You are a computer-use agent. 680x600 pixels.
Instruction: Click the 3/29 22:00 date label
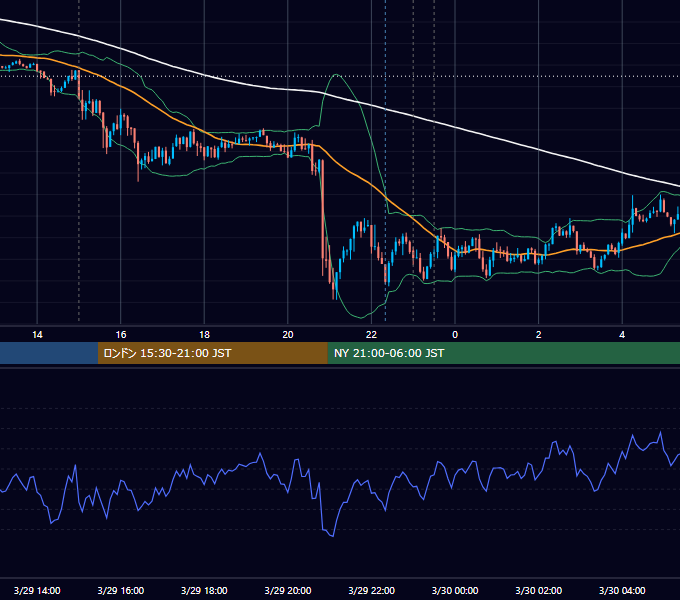click(x=372, y=590)
